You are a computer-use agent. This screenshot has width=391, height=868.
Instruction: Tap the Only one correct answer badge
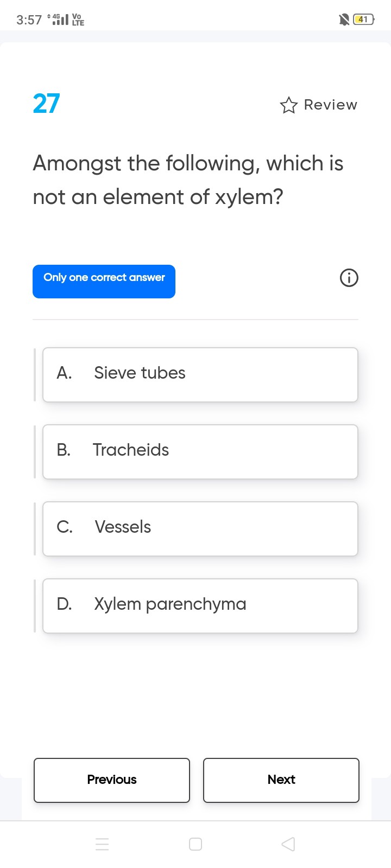click(x=104, y=281)
